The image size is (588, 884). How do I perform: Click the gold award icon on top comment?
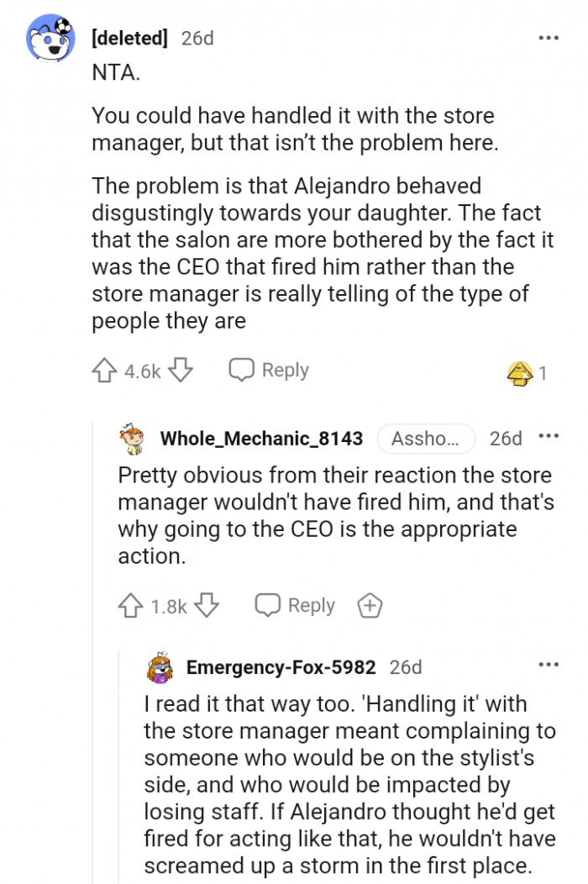point(520,373)
